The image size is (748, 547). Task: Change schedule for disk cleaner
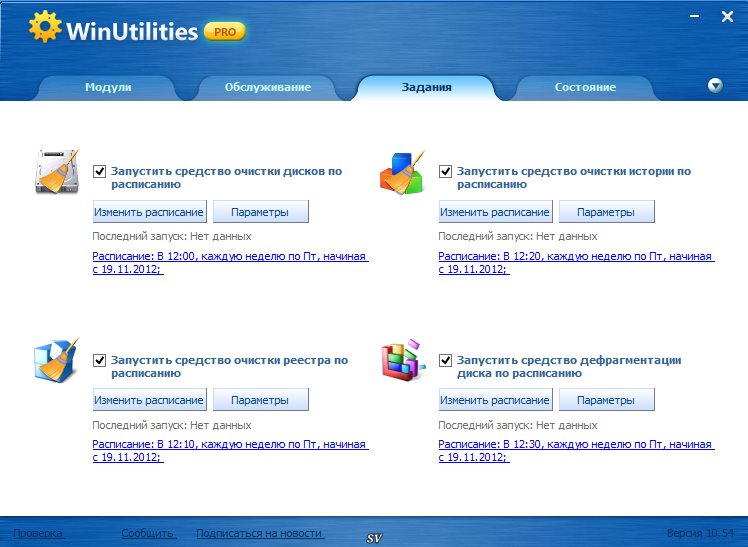[x=149, y=212]
